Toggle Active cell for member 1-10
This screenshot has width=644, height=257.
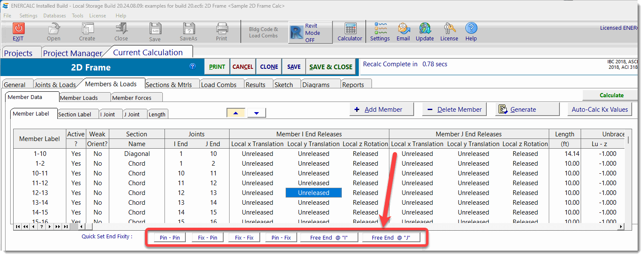click(x=76, y=154)
